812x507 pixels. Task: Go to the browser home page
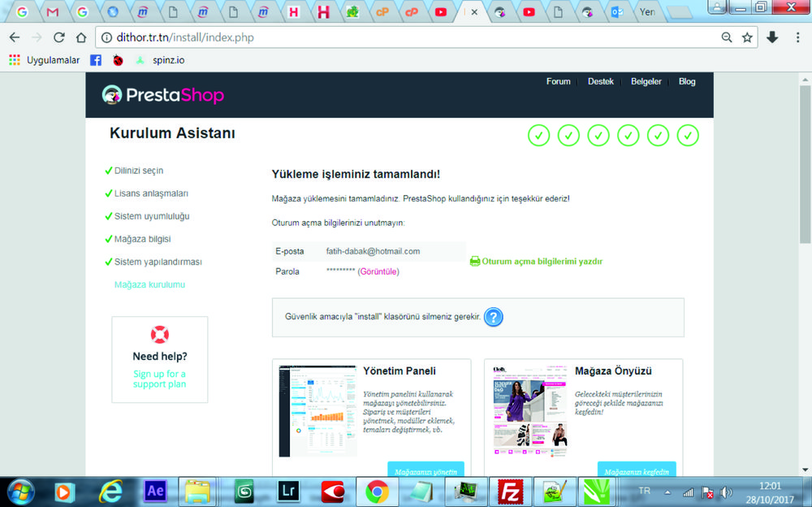coord(81,37)
